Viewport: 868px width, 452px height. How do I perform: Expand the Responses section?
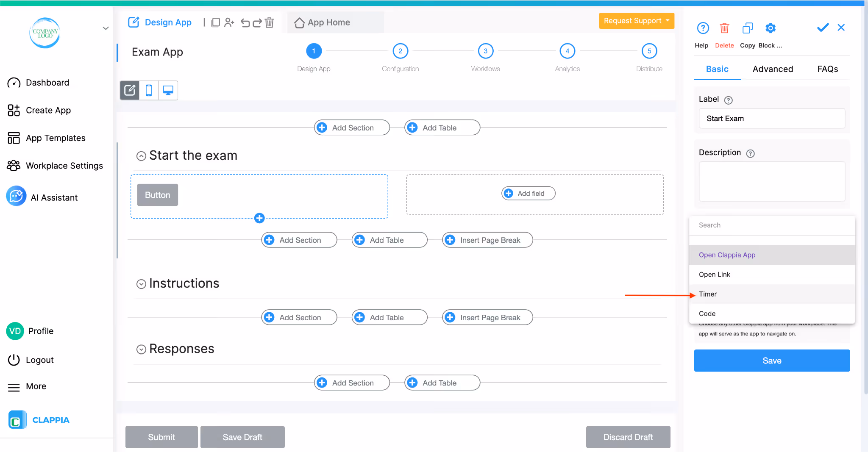[x=141, y=349]
